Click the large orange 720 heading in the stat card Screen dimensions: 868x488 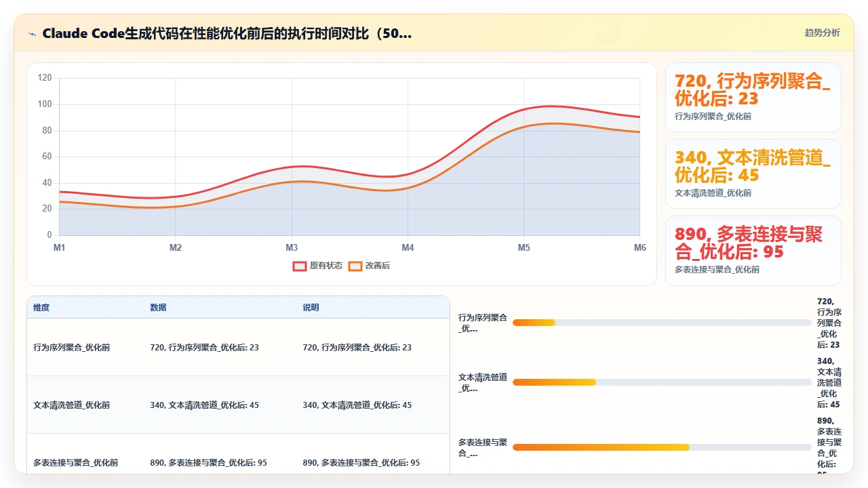coord(753,89)
